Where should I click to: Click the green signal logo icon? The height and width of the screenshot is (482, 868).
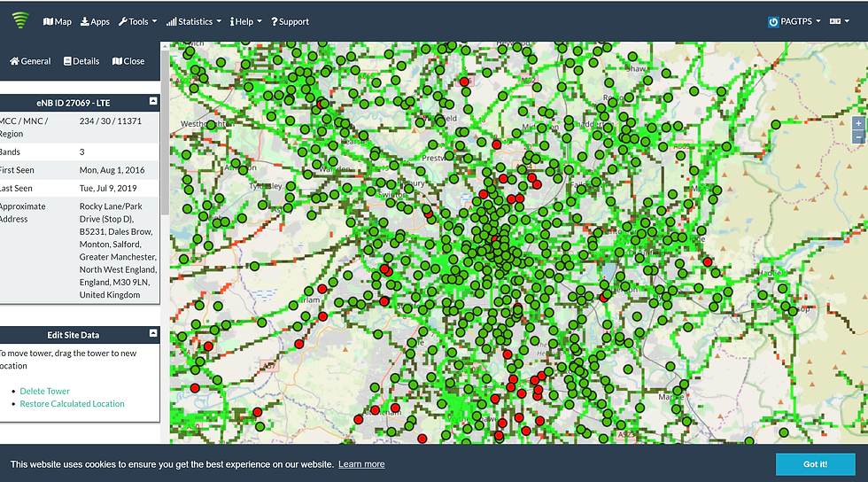pyautogui.click(x=20, y=20)
